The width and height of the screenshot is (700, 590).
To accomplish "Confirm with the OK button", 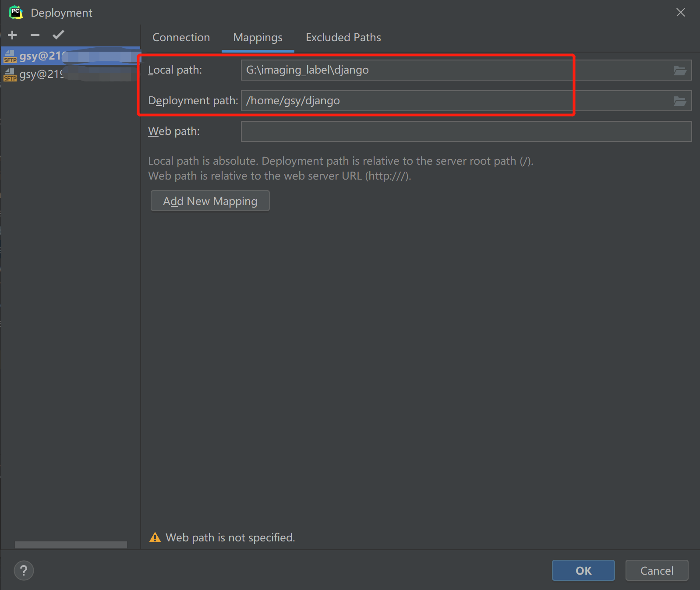I will [583, 570].
